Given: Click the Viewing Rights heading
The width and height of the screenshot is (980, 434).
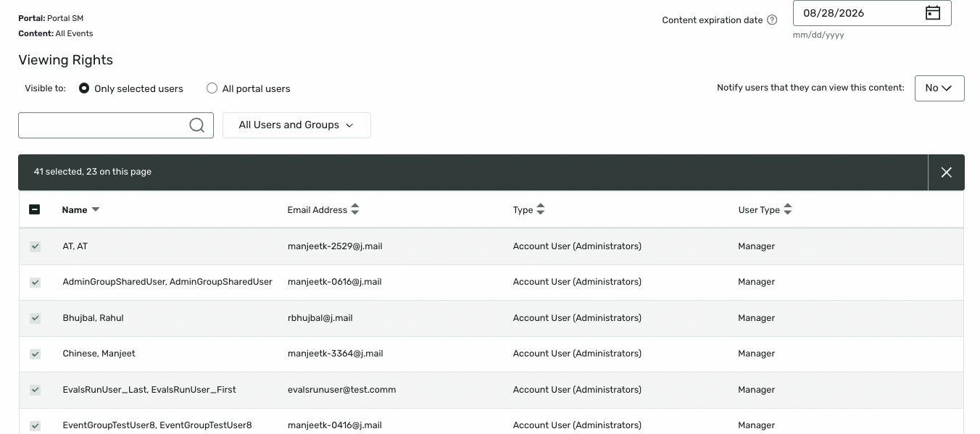Looking at the screenshot, I should pos(66,60).
